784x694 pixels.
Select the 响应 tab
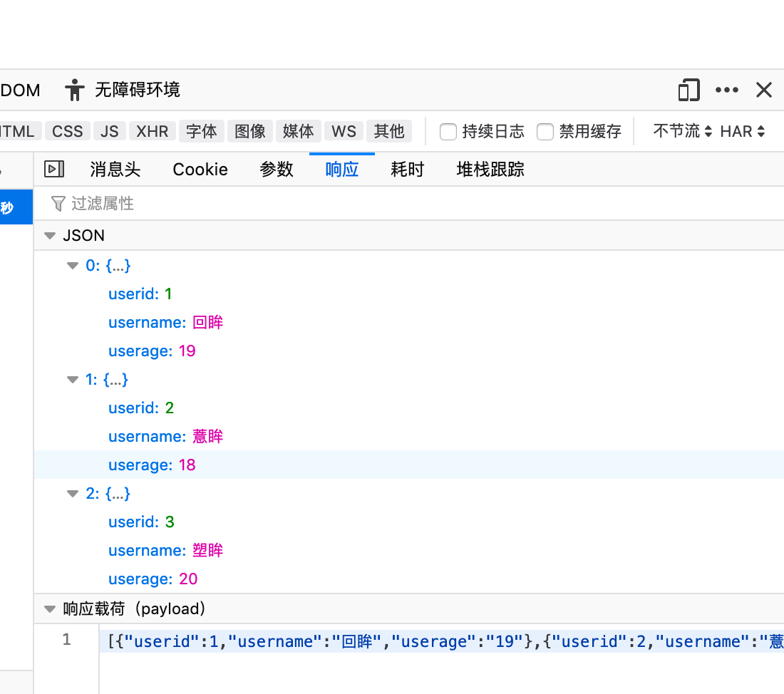342,169
